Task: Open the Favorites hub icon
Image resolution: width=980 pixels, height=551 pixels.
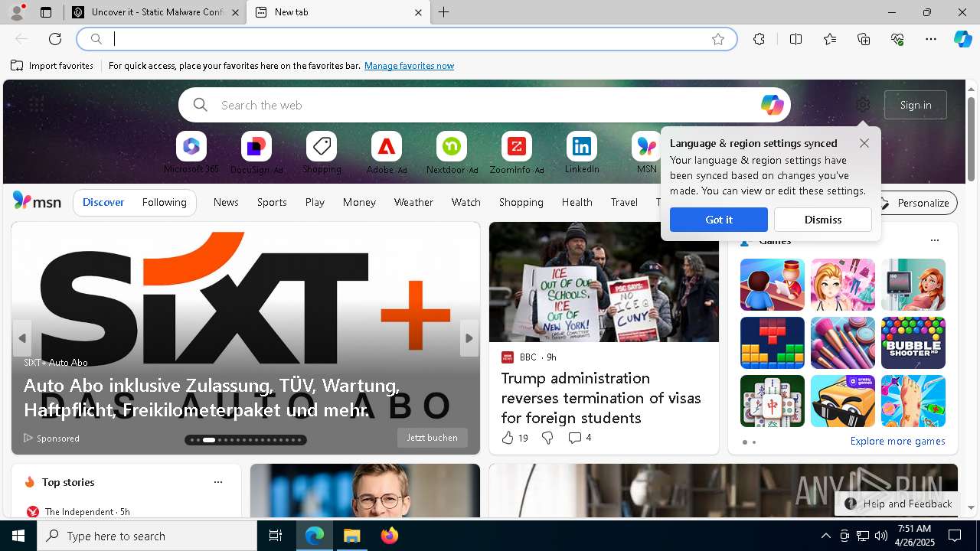Action: coord(830,39)
